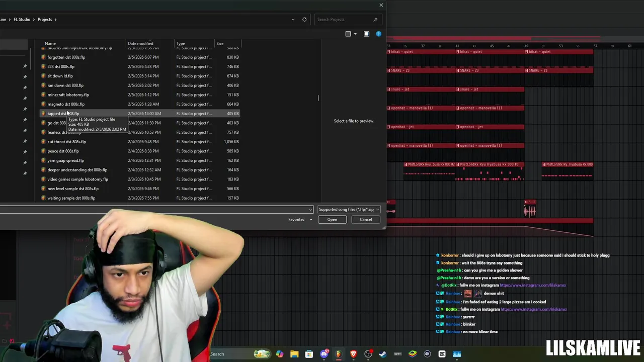Select minecraft lobotomy.flp file

(139, 95)
